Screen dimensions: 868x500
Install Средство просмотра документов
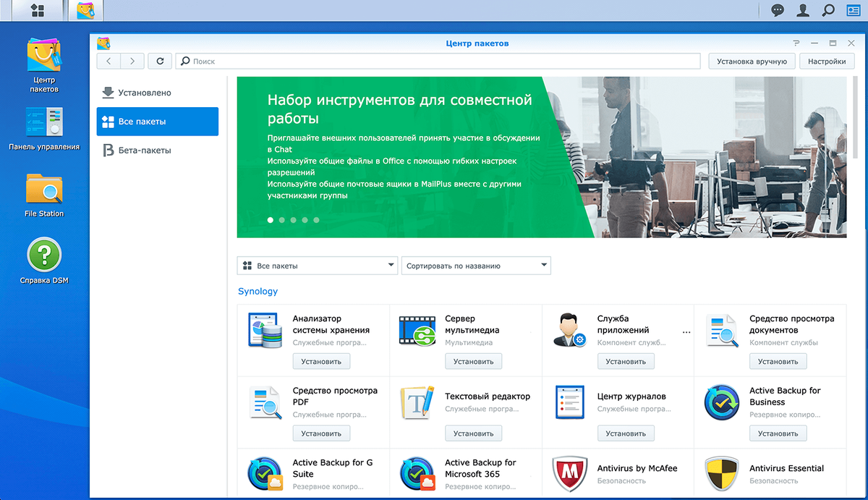pos(778,361)
